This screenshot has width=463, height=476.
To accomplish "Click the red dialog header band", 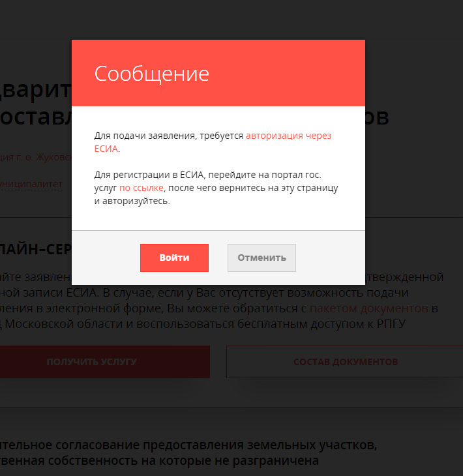I will pyautogui.click(x=218, y=73).
